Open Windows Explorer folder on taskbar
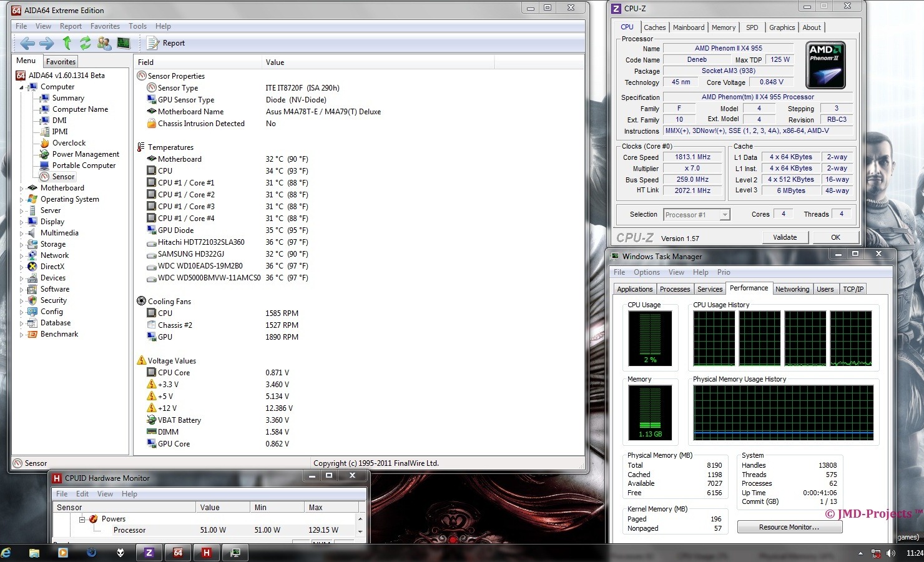924x562 pixels. point(34,553)
